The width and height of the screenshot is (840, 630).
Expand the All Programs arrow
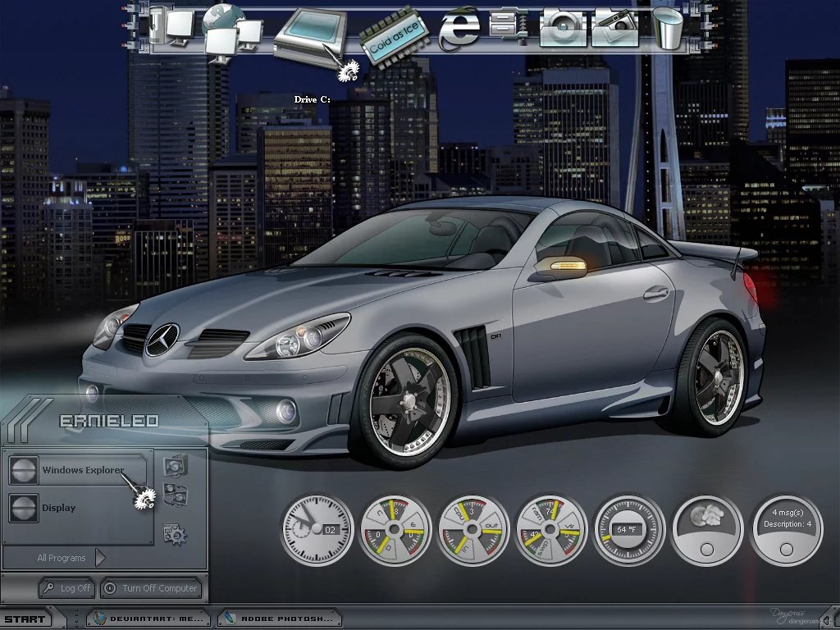(x=100, y=558)
